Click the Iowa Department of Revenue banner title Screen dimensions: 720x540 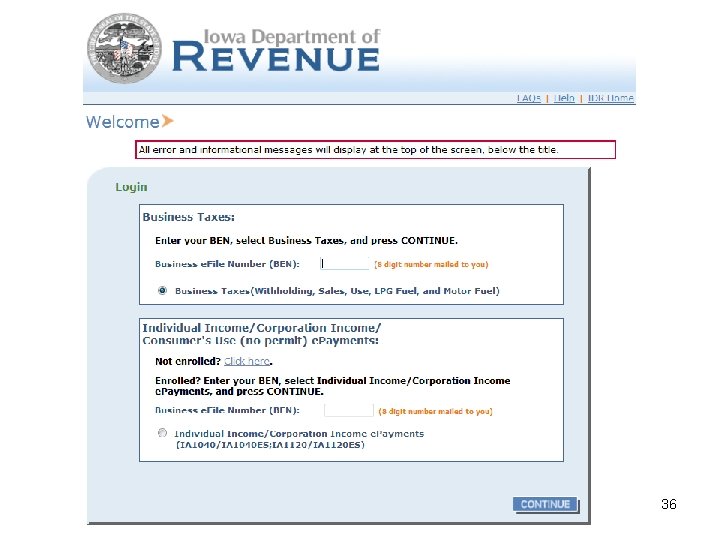click(x=276, y=50)
